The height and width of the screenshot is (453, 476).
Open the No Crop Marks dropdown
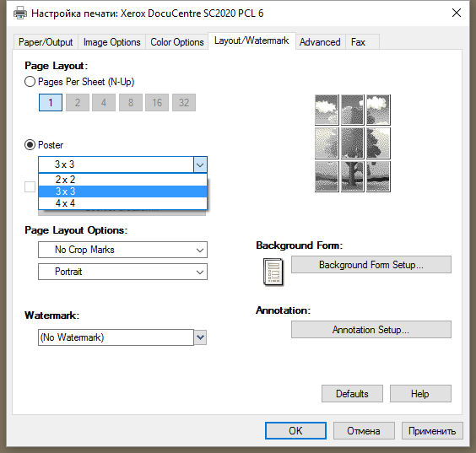(122, 250)
